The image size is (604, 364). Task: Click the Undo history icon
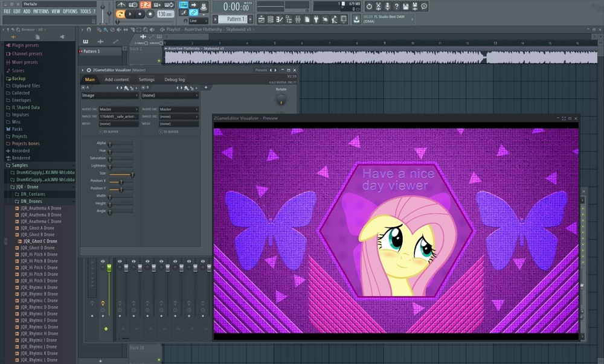369,7
